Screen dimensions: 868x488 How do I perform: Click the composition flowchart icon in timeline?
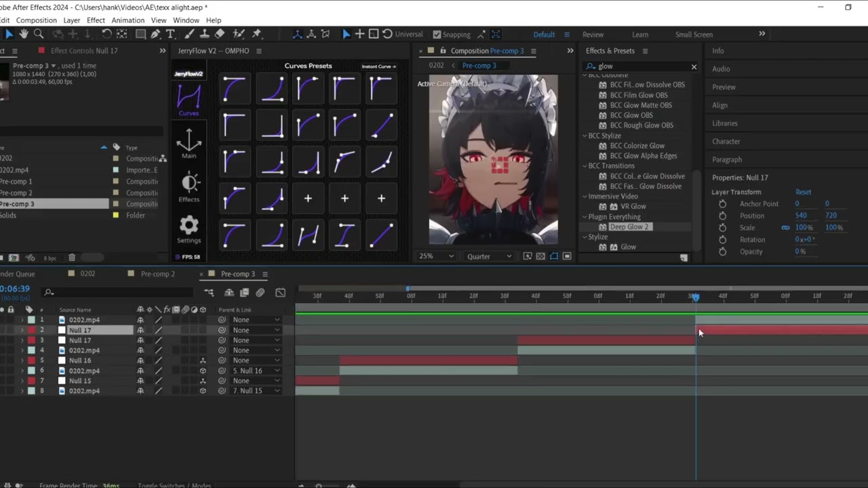(209, 293)
